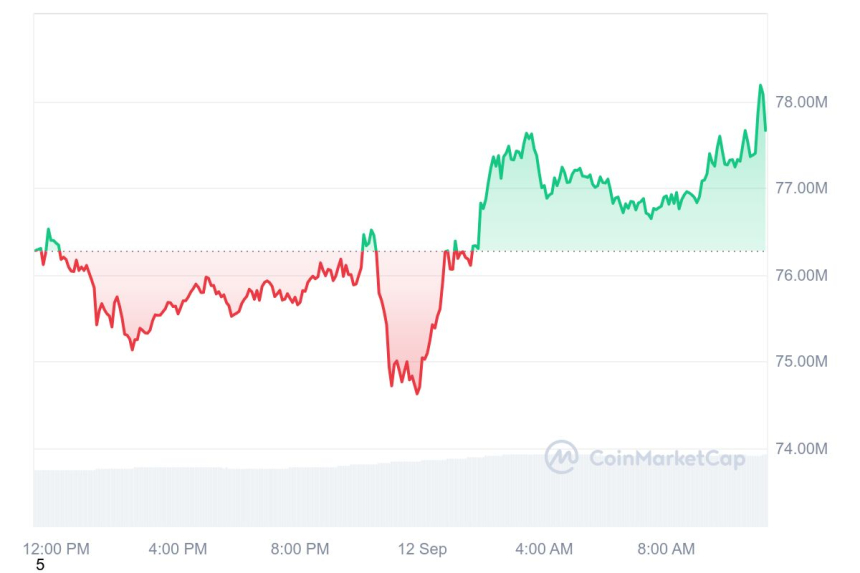860x573 pixels.
Task: Select the 8:00 AM time label
Action: pyautogui.click(x=666, y=549)
